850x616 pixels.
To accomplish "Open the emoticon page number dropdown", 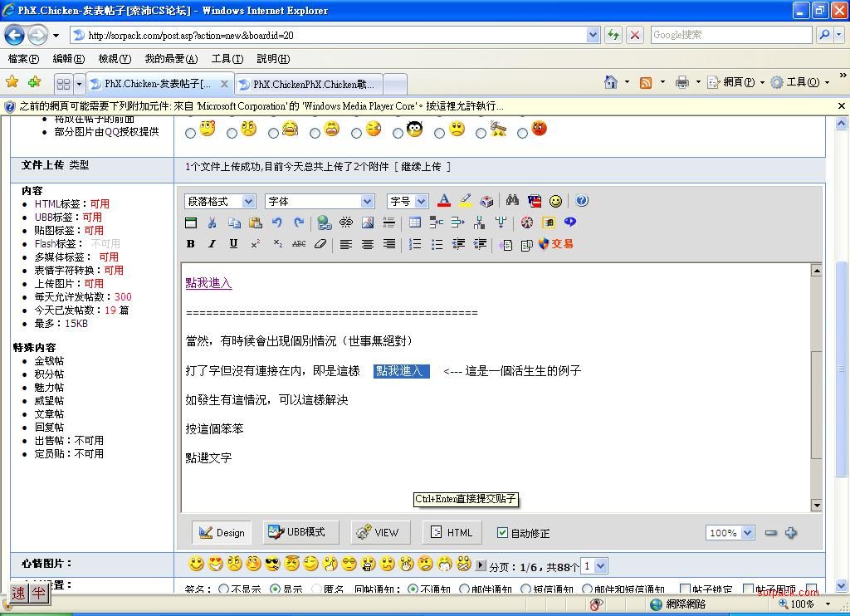I will 594,566.
